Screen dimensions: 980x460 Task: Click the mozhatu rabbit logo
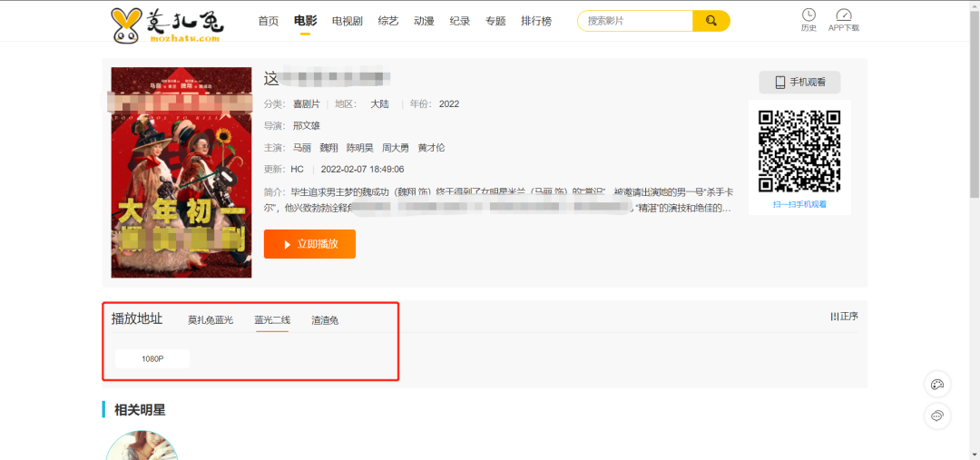point(168,25)
